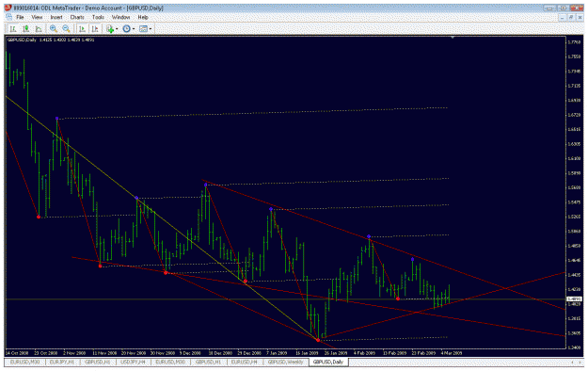Zoom in on the chart
Image resolution: width=588 pixels, height=371 pixels.
(x=54, y=29)
